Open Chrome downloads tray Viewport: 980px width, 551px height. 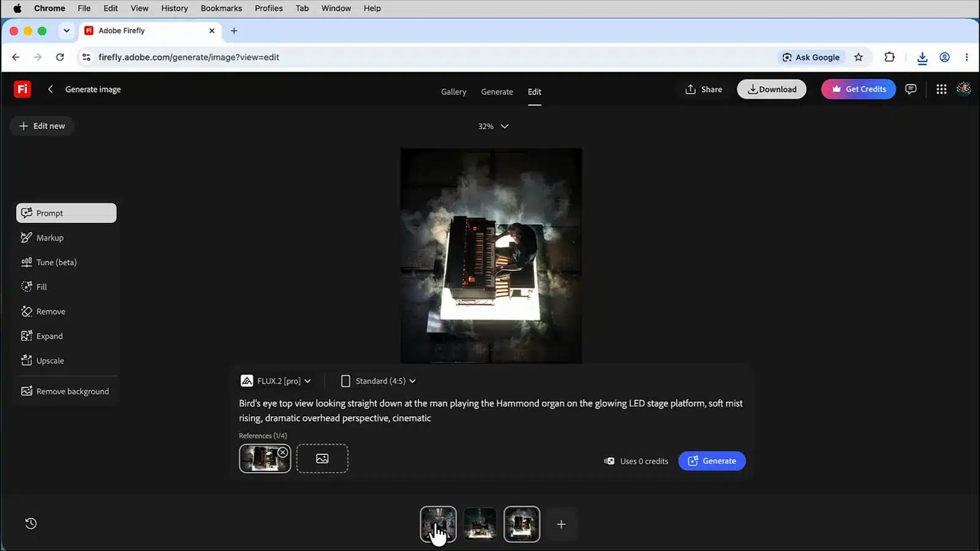922,58
